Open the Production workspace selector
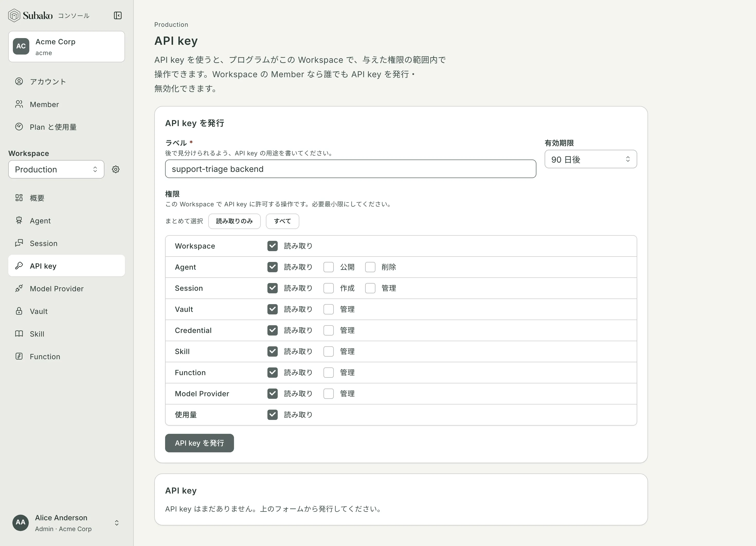The image size is (756, 546). (x=56, y=170)
